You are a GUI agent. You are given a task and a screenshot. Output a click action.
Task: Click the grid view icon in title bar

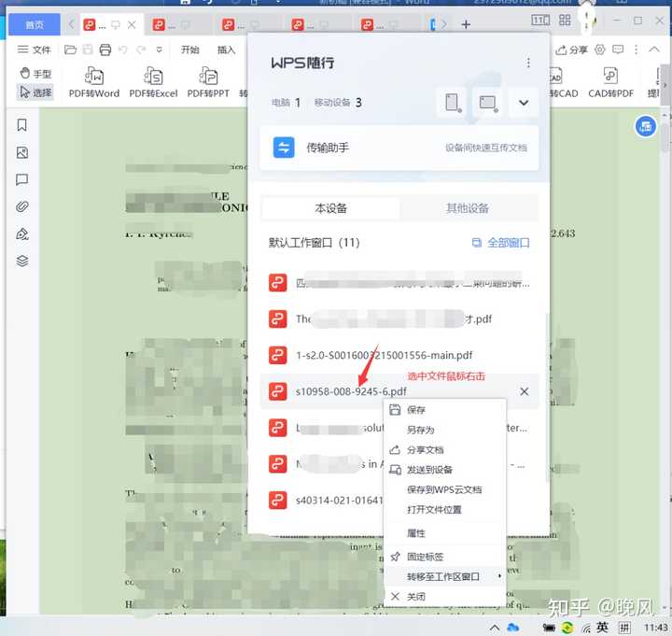(x=565, y=20)
